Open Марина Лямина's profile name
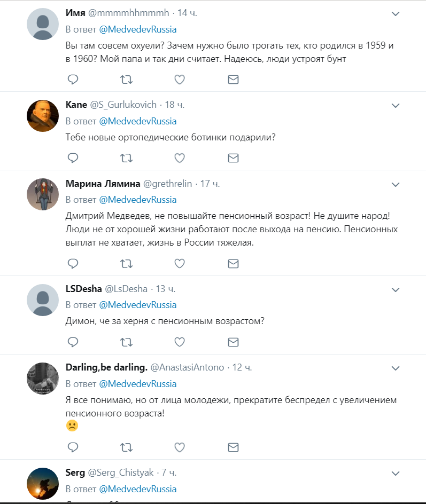The height and width of the screenshot is (504, 426). point(103,184)
